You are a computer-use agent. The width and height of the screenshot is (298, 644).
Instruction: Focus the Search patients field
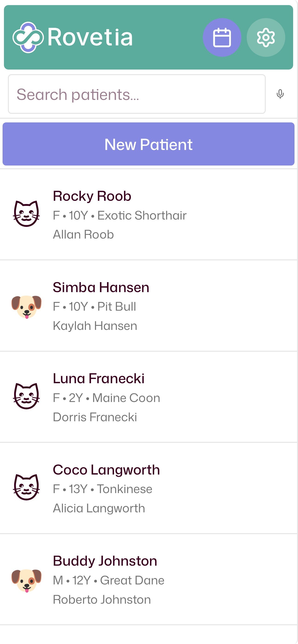137,94
